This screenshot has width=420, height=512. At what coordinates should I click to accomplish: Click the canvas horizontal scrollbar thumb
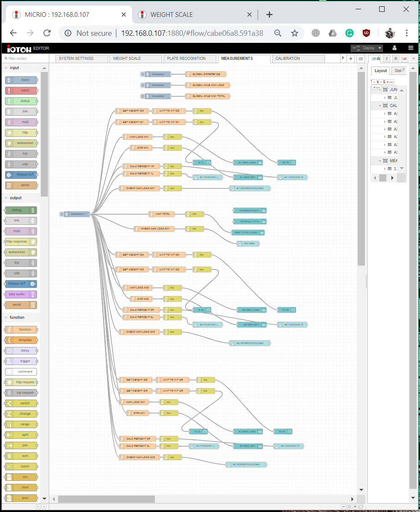click(x=106, y=499)
